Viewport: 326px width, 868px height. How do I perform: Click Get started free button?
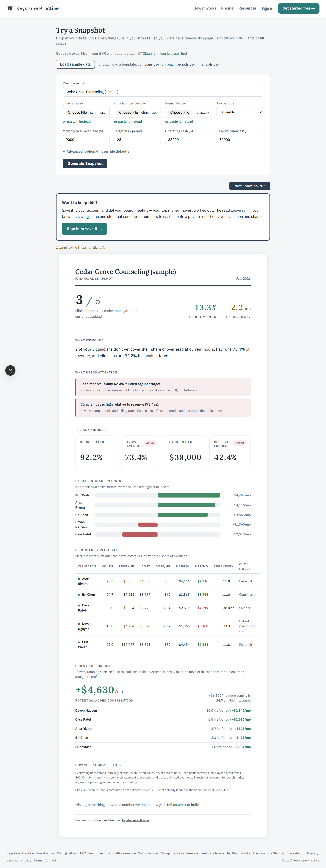[299, 8]
